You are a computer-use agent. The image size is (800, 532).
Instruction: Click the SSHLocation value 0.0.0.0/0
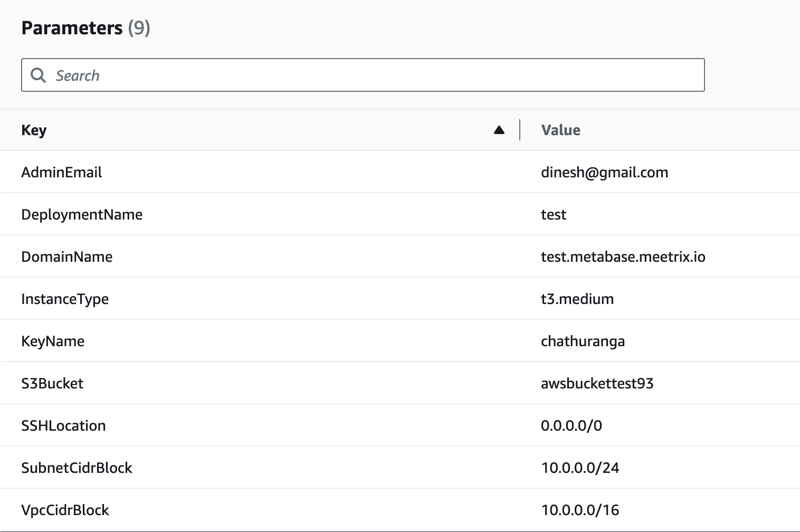pyautogui.click(x=572, y=425)
